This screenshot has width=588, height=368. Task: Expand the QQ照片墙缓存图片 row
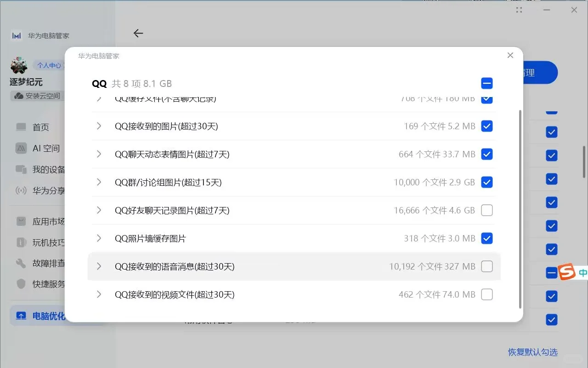(x=99, y=238)
